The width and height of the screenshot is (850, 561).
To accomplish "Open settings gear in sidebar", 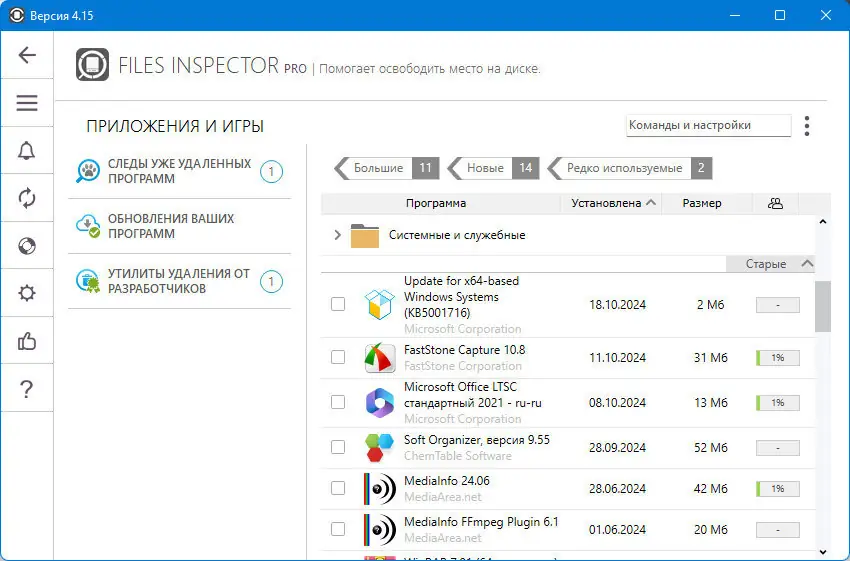I will pyautogui.click(x=27, y=293).
